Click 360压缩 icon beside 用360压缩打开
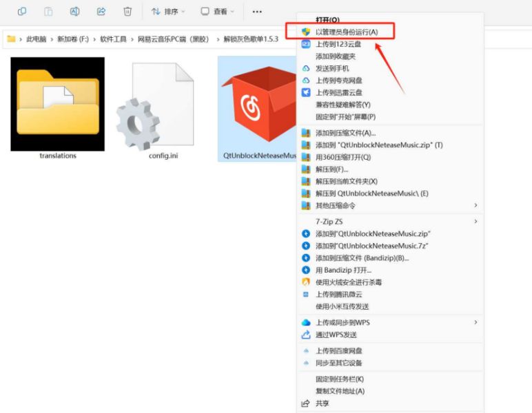This screenshot has height=413, width=532. tap(306, 157)
